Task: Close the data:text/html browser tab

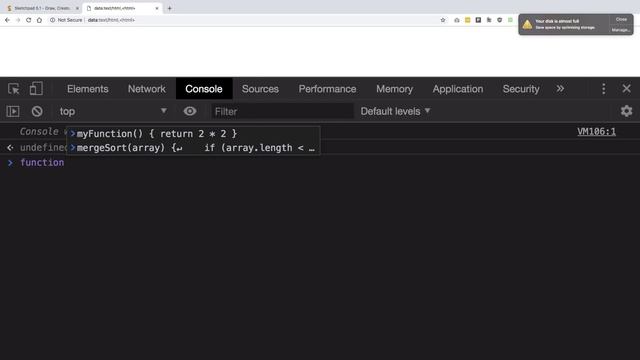Action: (157, 8)
